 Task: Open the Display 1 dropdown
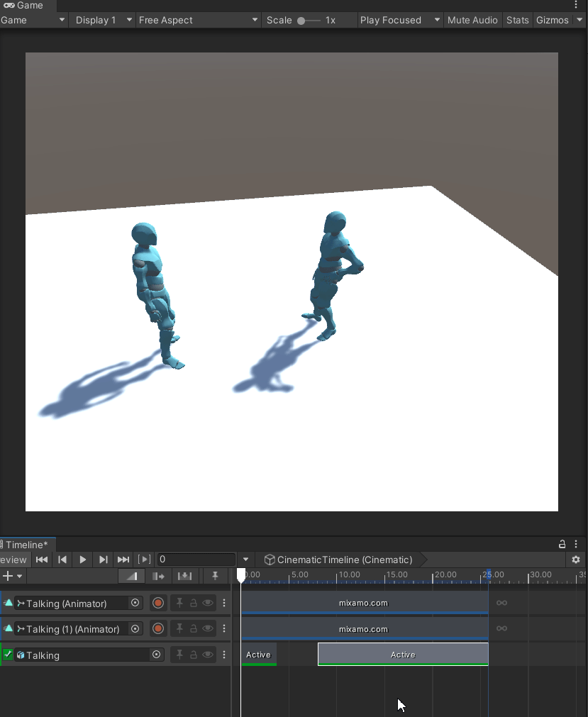pos(101,20)
